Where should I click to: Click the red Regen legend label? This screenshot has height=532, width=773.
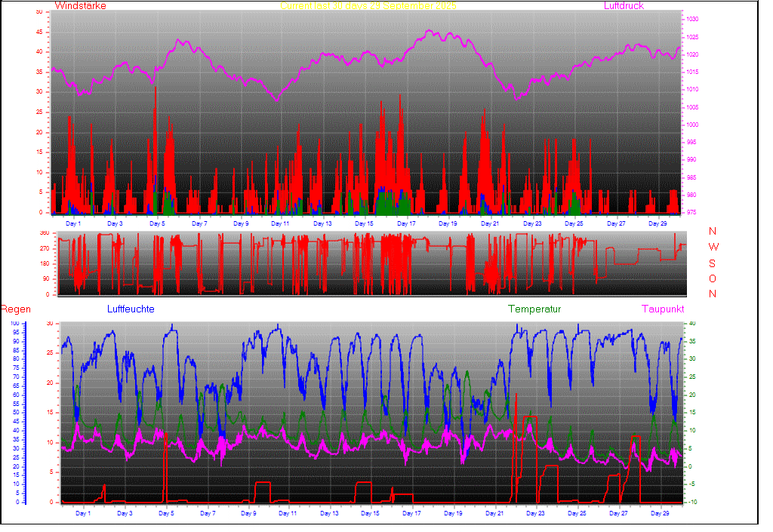15,309
